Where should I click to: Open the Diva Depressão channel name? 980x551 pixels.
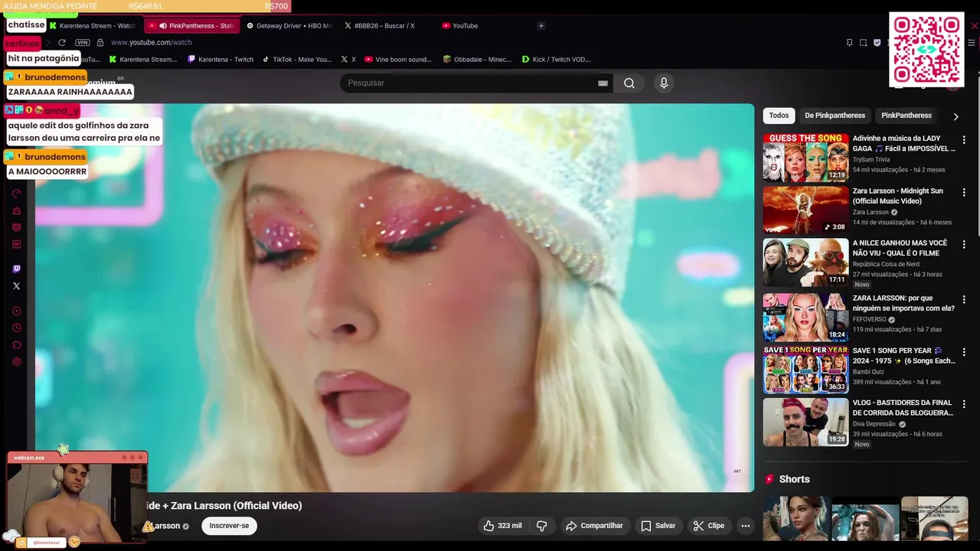[x=874, y=424]
